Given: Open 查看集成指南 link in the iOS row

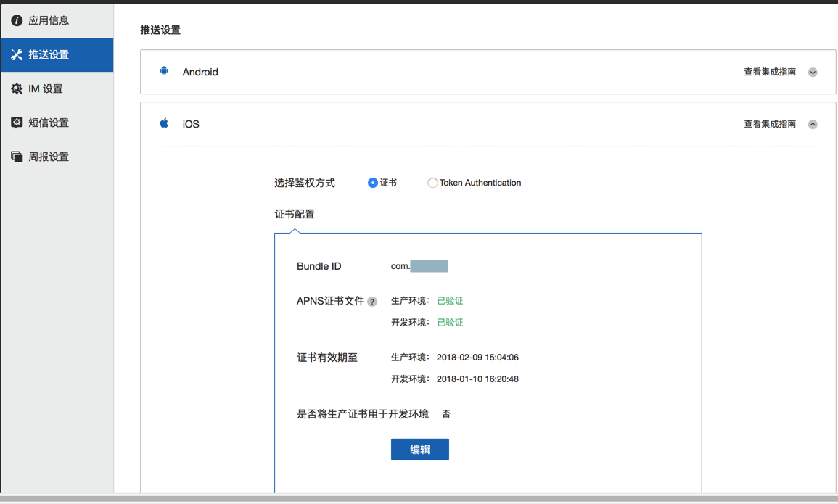Looking at the screenshot, I should point(770,124).
